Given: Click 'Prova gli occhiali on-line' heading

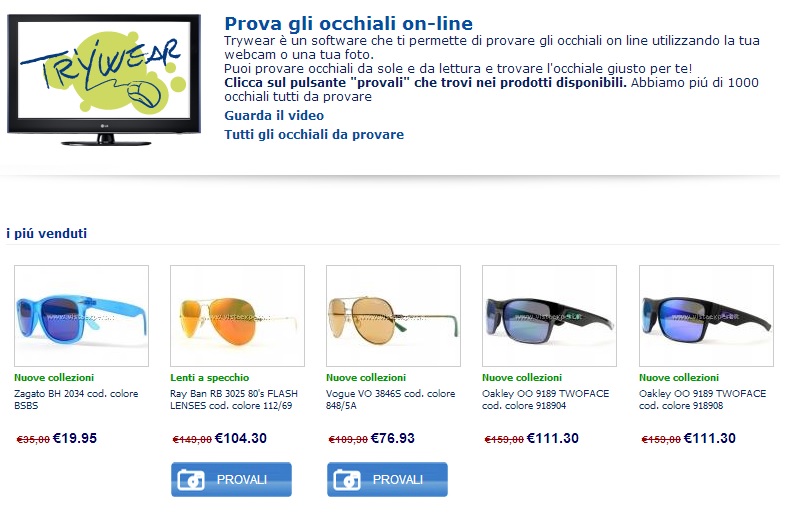Looking at the screenshot, I should point(348,24).
